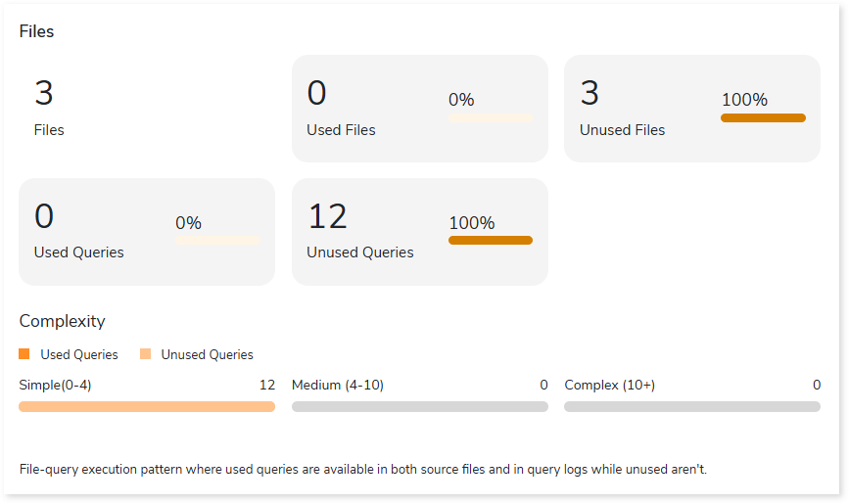The width and height of the screenshot is (849, 504).
Task: Open the Unused Queries card
Action: [x=419, y=231]
